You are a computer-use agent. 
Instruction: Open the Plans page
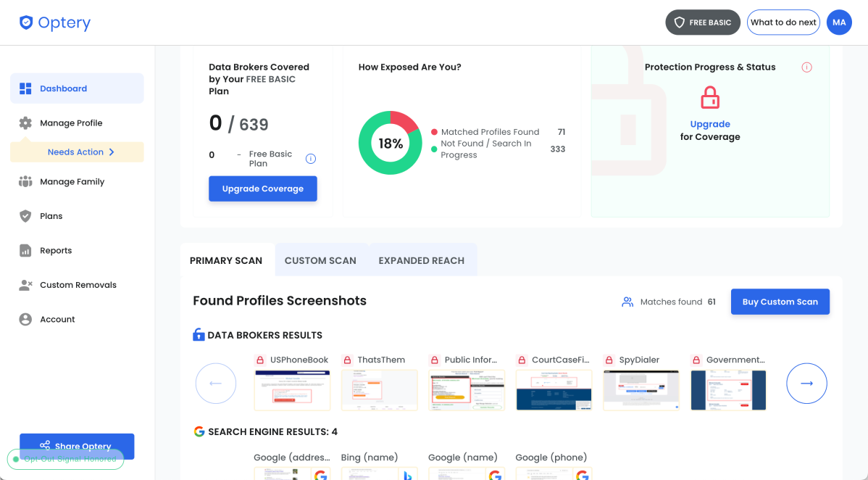click(51, 216)
